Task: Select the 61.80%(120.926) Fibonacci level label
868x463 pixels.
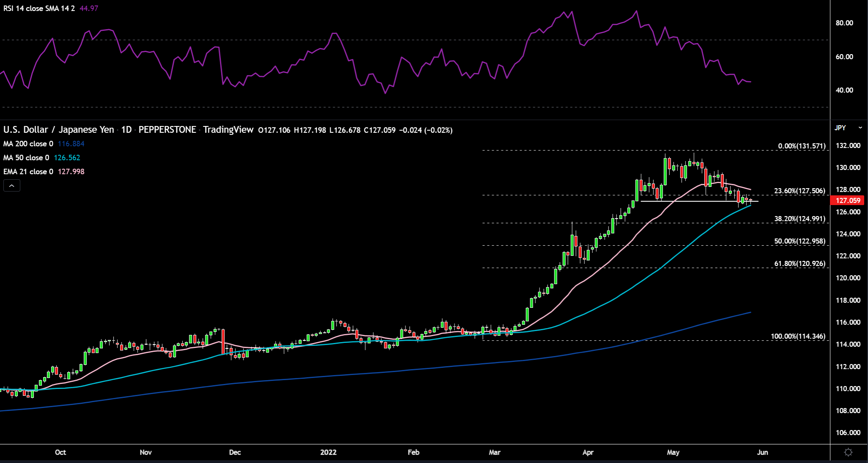Action: [x=800, y=263]
